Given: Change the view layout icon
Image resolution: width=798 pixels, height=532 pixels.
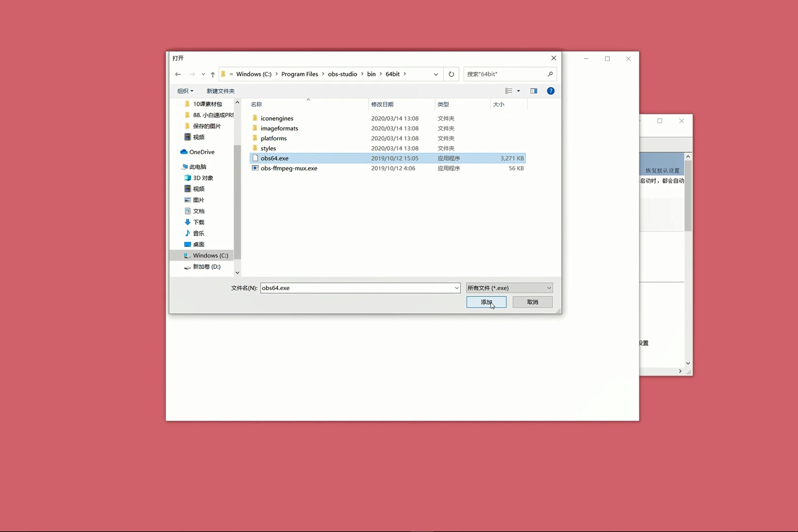Looking at the screenshot, I should pyautogui.click(x=509, y=91).
